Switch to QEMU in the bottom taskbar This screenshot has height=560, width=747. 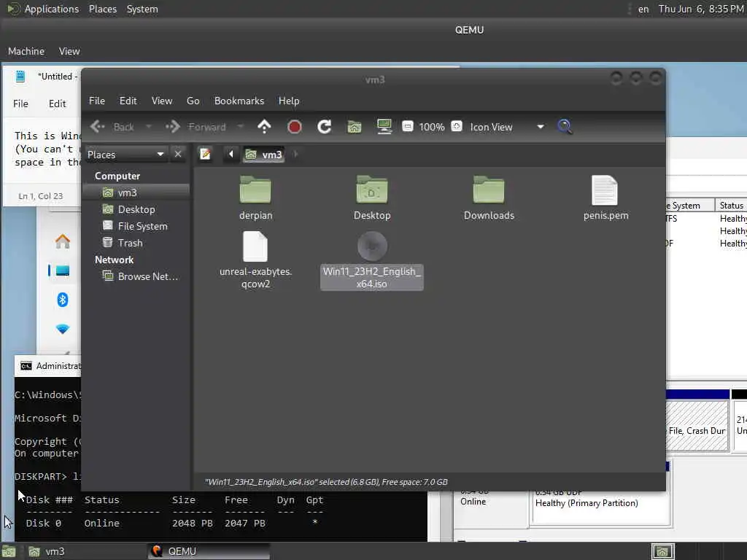point(209,551)
